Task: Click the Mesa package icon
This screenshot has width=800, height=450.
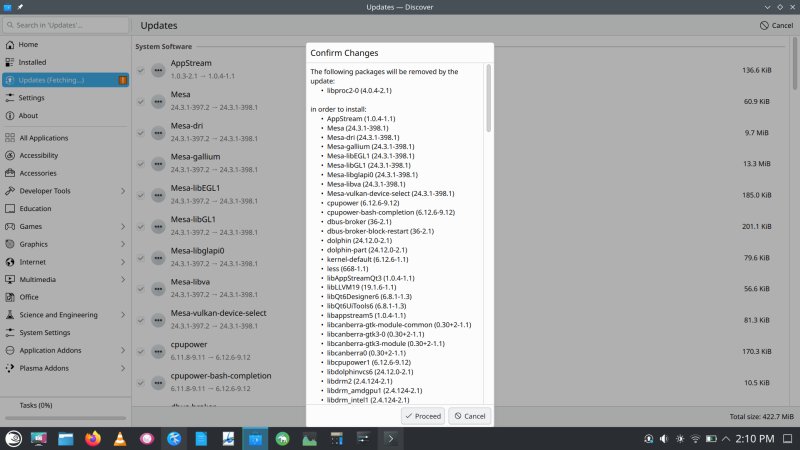Action: 158,101
